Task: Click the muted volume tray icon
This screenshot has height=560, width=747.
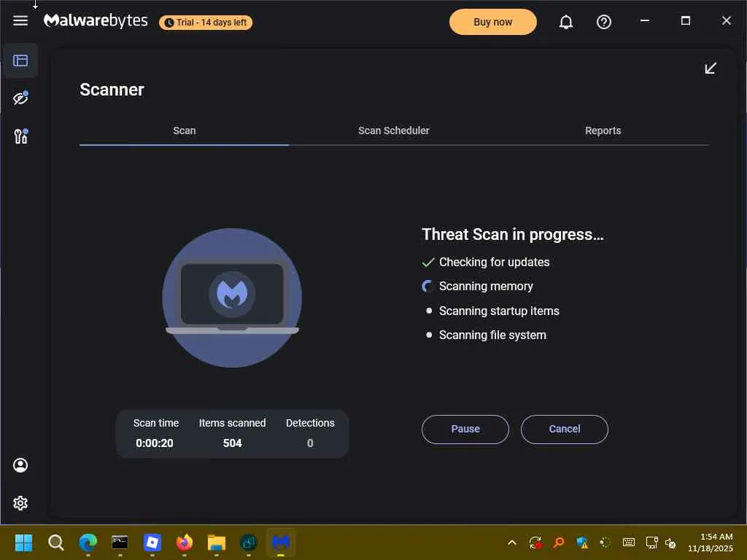Action: (x=670, y=543)
